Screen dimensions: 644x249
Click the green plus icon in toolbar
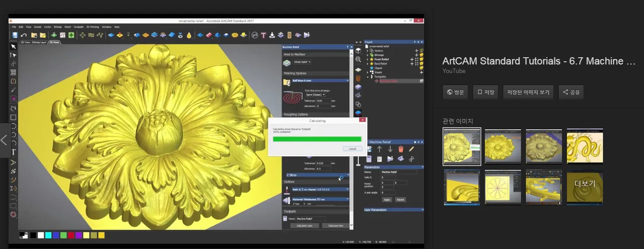pyautogui.click(x=71, y=35)
